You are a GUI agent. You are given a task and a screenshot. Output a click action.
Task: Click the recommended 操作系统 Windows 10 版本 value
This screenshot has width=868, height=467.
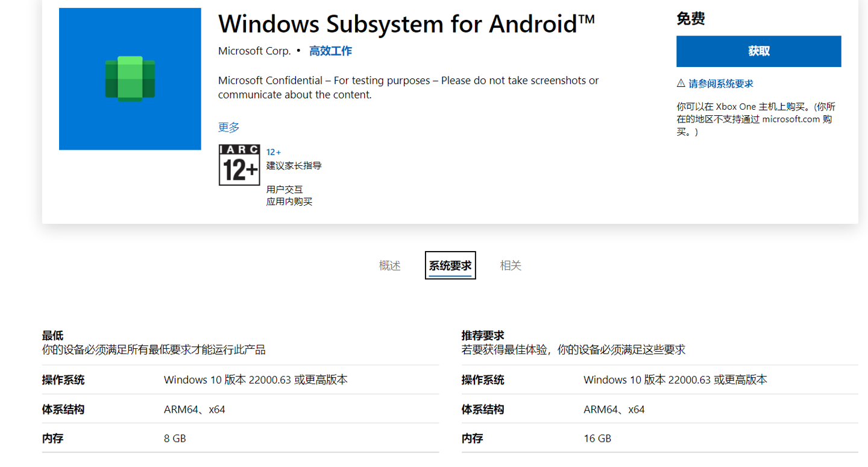(x=675, y=380)
